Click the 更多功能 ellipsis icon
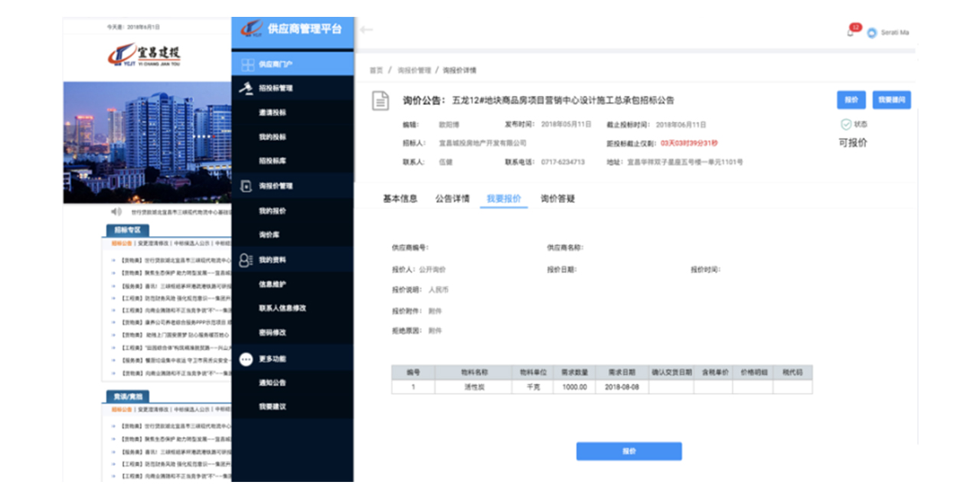This screenshot has width=980, height=495. pos(247,359)
